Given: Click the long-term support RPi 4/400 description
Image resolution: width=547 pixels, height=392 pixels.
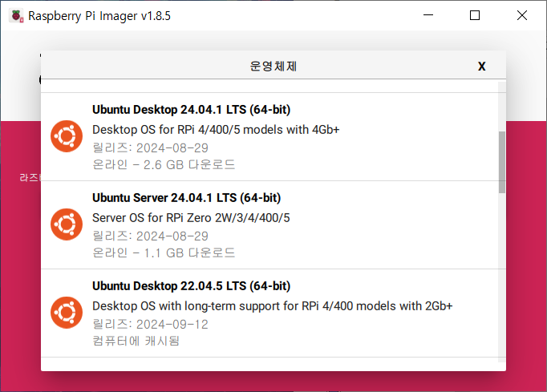Looking at the screenshot, I should 272,306.
